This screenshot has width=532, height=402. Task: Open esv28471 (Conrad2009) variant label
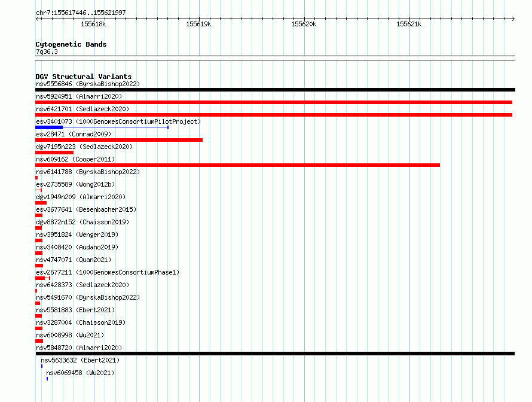pos(74,134)
